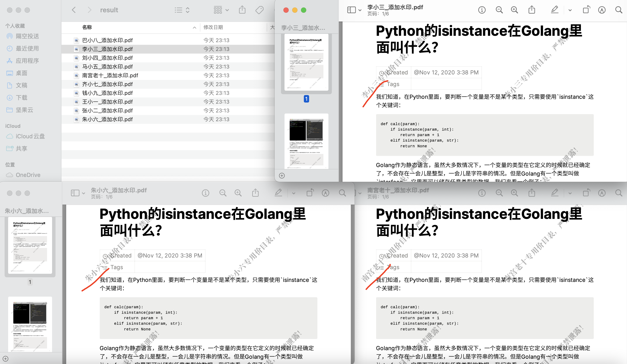This screenshot has height=364, width=627.
Task: Click highlight pen in 南宫老十 Preview window
Action: (555, 193)
